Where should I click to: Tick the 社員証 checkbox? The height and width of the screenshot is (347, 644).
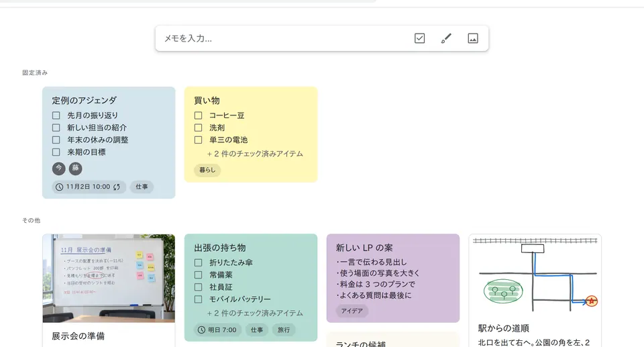[199, 287]
